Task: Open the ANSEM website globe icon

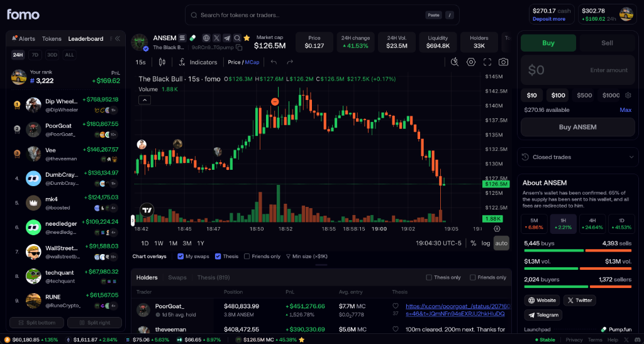Action: [206, 38]
